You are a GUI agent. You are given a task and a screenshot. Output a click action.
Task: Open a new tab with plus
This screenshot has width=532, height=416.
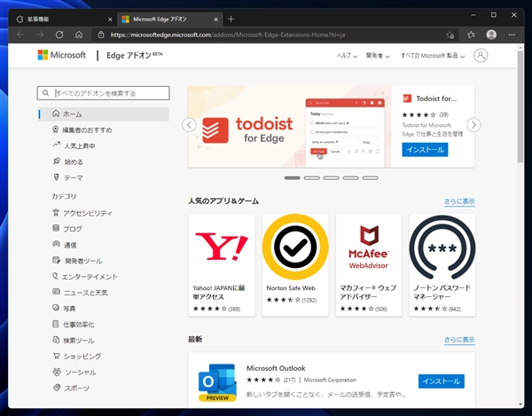(x=231, y=19)
